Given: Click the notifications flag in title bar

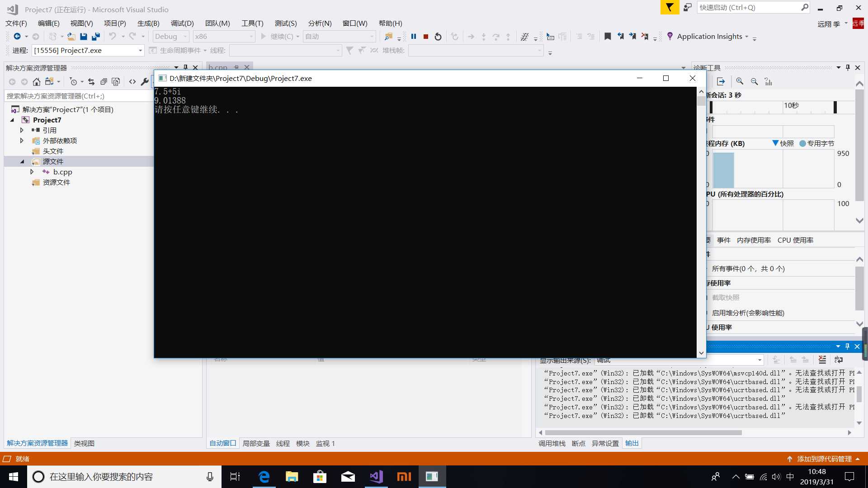Looking at the screenshot, I should click(670, 7).
